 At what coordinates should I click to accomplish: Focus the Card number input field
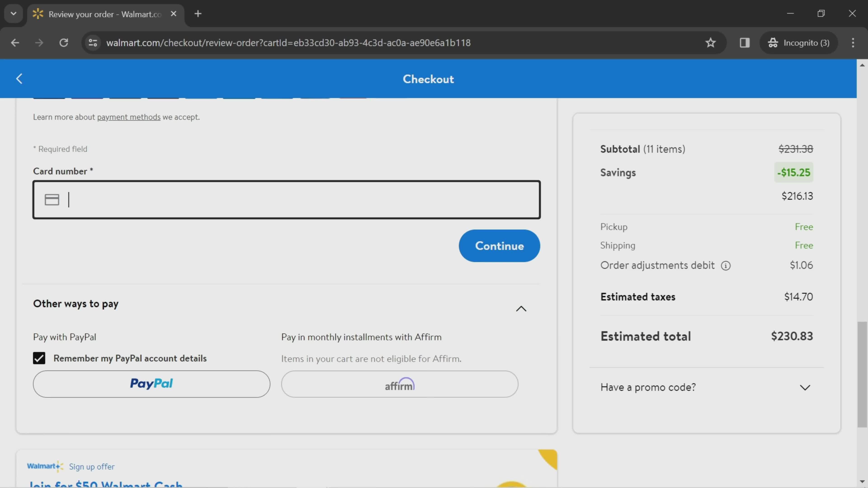[x=286, y=200]
